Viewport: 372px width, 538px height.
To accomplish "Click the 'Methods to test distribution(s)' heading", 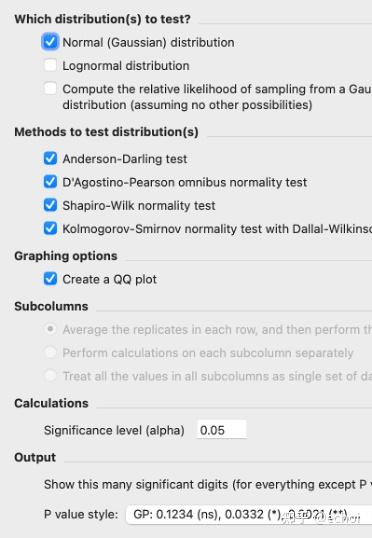I will [x=106, y=132].
